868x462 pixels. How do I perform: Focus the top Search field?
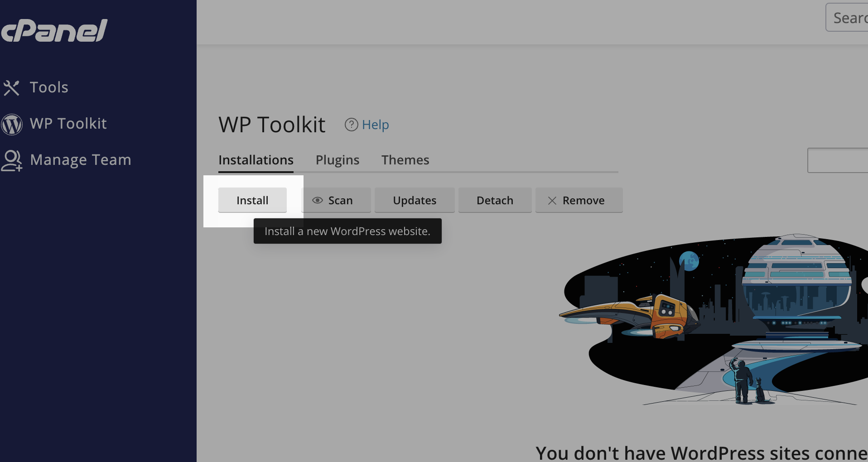[x=847, y=18]
